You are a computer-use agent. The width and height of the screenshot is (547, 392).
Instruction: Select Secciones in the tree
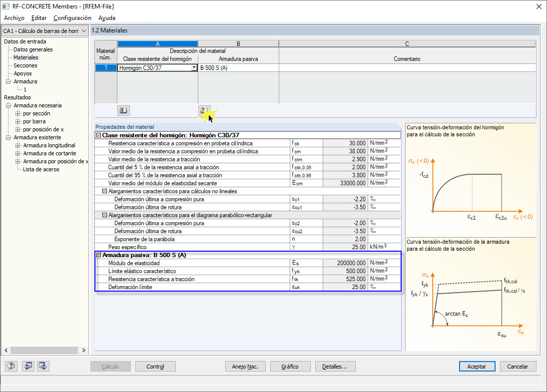(x=25, y=65)
